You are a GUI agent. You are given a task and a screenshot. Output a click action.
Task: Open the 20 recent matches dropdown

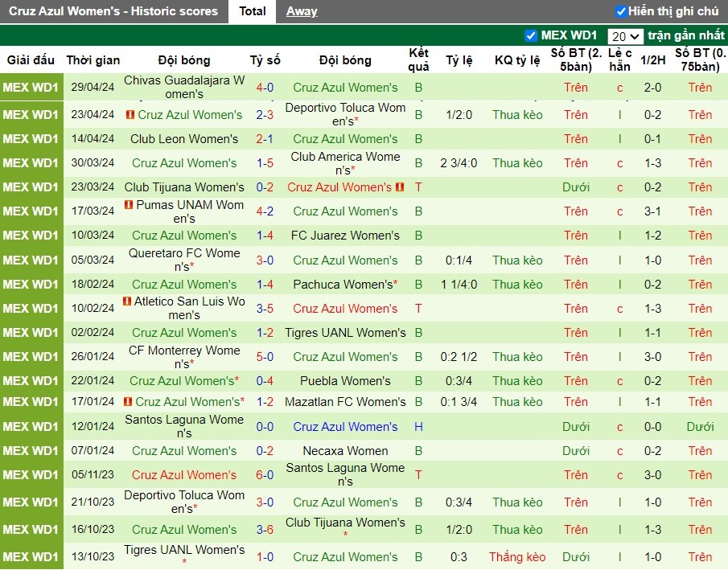point(625,36)
